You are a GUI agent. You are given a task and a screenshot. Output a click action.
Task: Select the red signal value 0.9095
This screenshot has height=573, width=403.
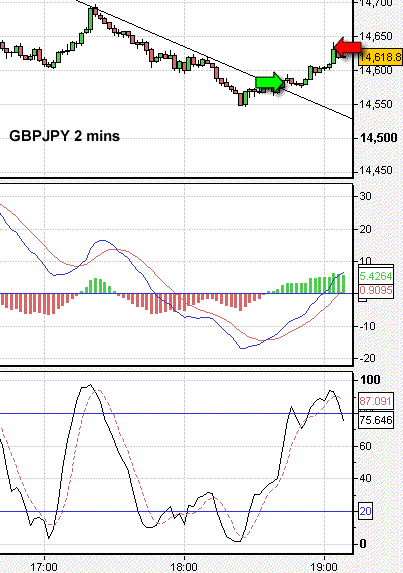376,291
